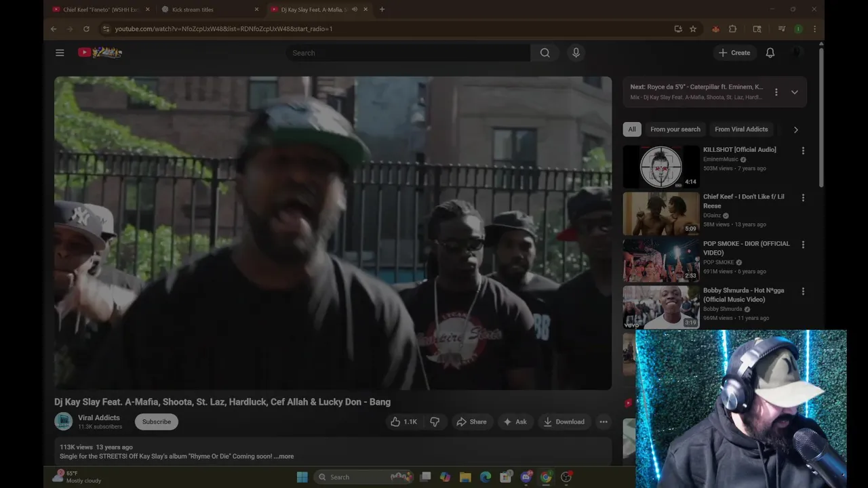Dislike the video with thumbs down
Viewport: 868px width, 488px height.
tap(435, 422)
